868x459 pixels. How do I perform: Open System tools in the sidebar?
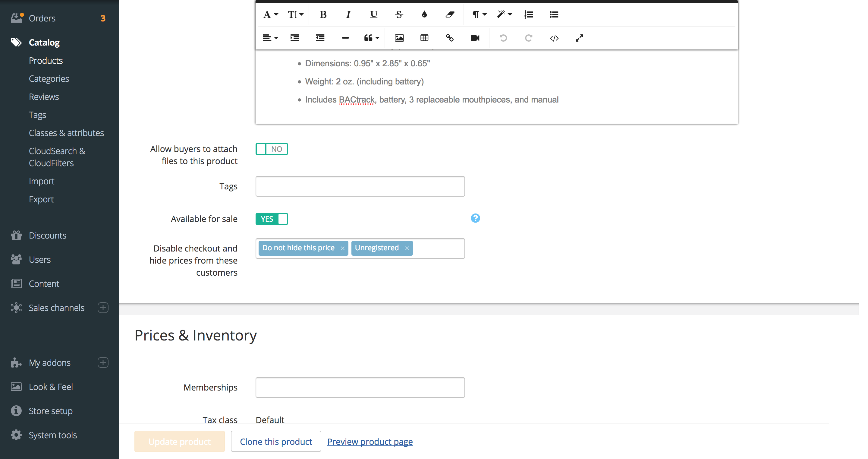(x=53, y=435)
